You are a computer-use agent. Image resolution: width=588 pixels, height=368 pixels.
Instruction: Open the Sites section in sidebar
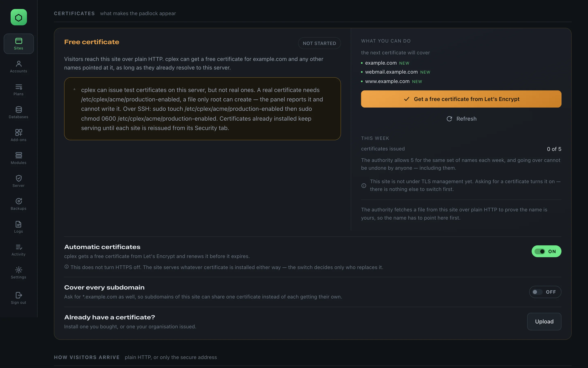pos(19,44)
